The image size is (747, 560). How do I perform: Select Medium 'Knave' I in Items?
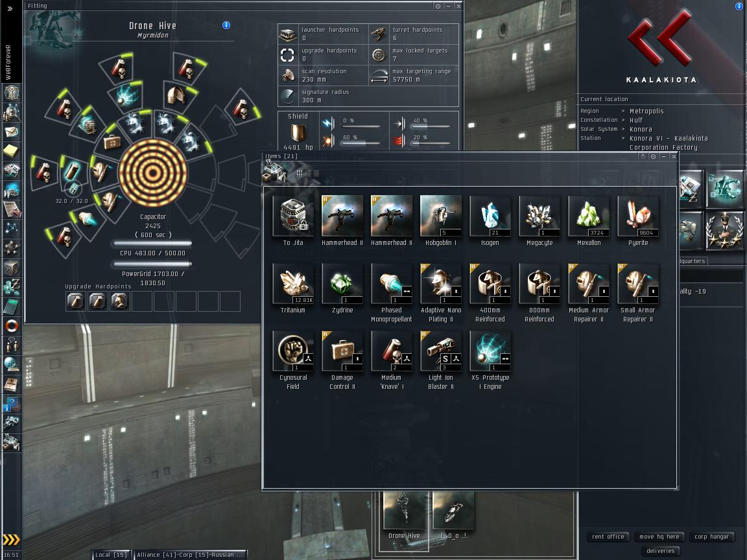pyautogui.click(x=392, y=360)
